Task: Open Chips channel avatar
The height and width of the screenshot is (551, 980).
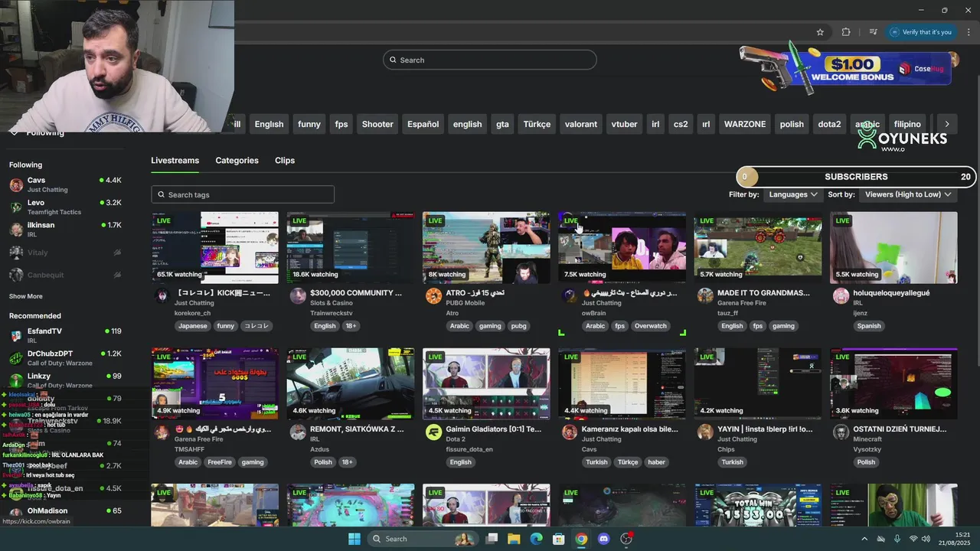Action: tap(705, 432)
